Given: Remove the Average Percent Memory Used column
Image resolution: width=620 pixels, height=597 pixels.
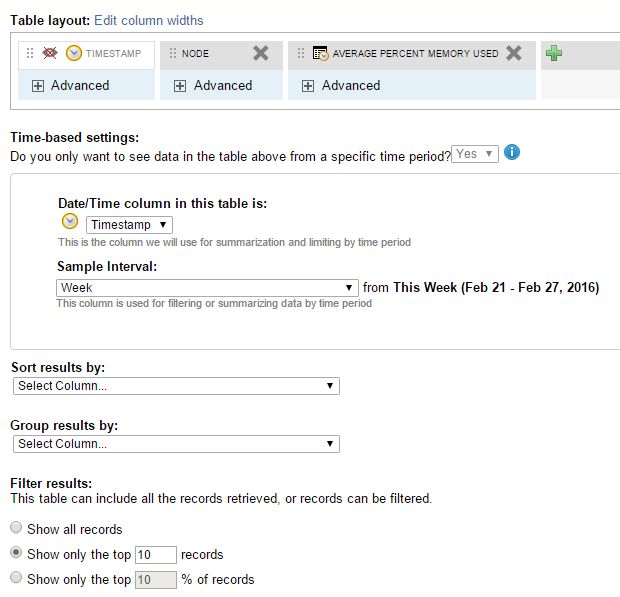Looking at the screenshot, I should point(514,53).
